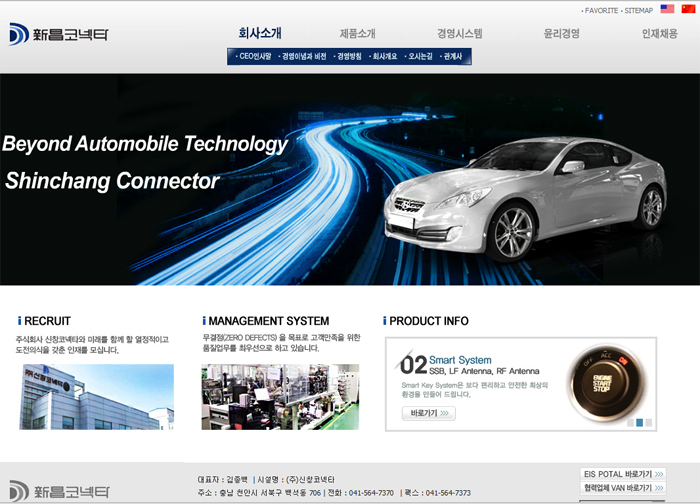Open the 회사소개 main menu

coord(260,33)
